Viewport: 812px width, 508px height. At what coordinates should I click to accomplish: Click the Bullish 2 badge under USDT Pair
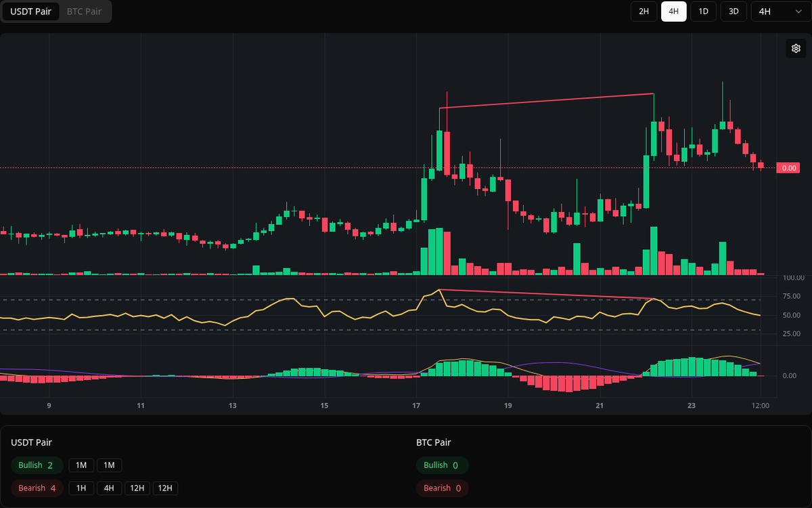(37, 465)
